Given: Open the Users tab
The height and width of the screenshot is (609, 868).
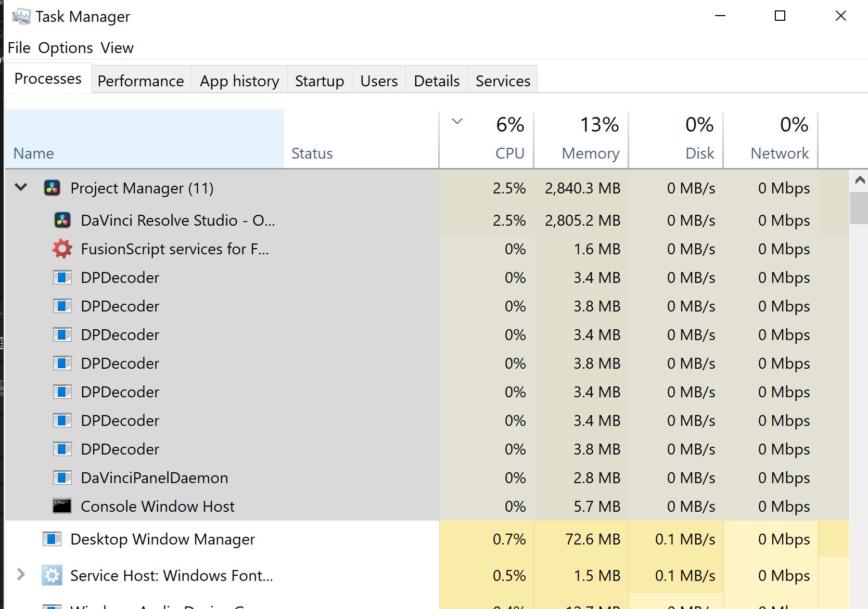Looking at the screenshot, I should (379, 81).
